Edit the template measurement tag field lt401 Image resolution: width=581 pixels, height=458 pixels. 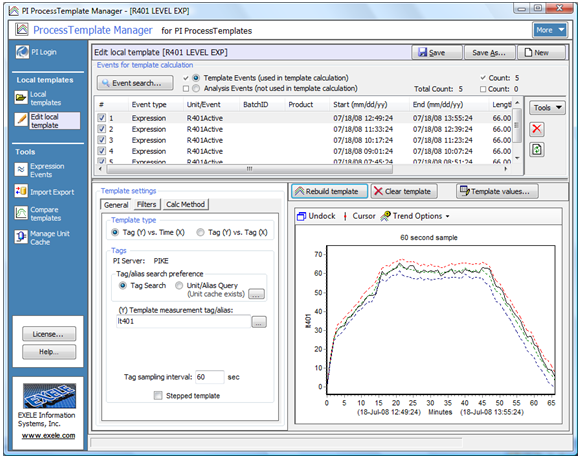[183, 321]
